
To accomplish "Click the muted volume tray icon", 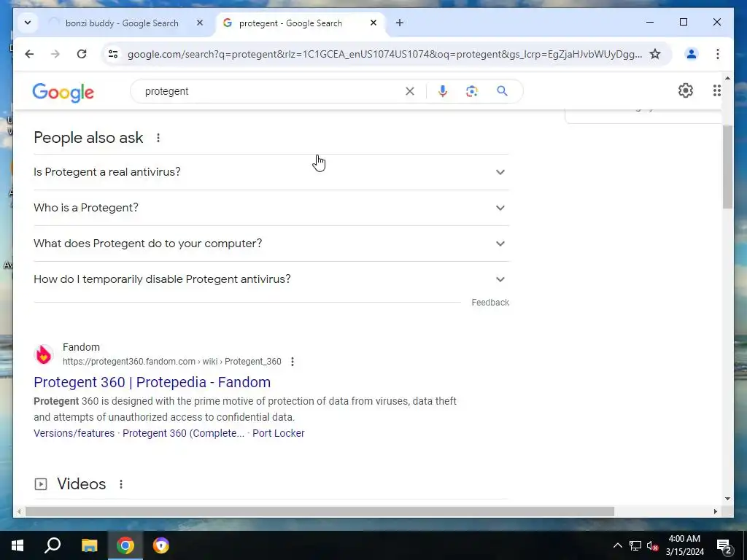I will point(653,545).
